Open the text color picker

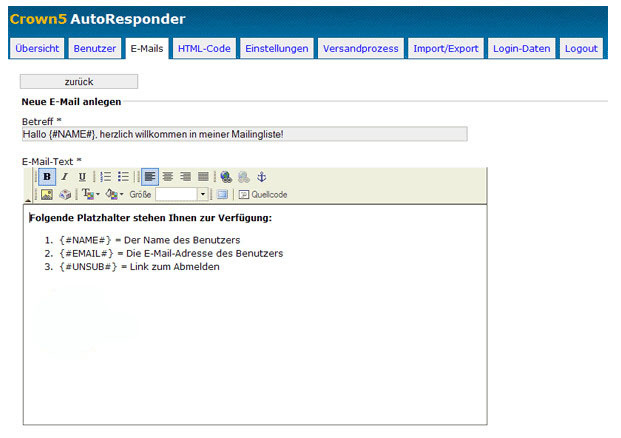point(91,194)
